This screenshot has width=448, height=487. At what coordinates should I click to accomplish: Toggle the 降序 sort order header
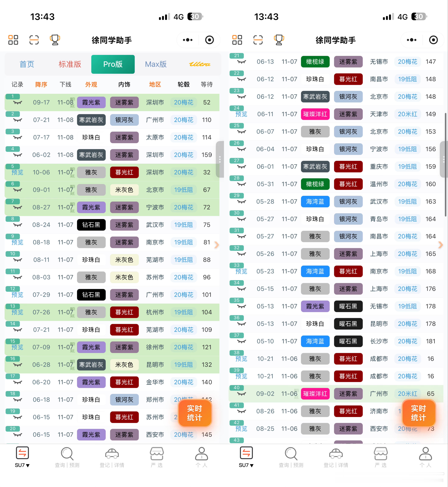click(41, 84)
